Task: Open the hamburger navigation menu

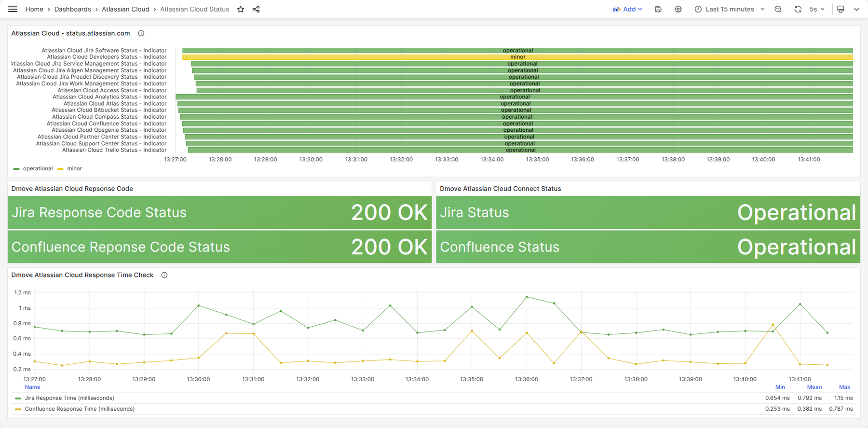Action: (13, 9)
